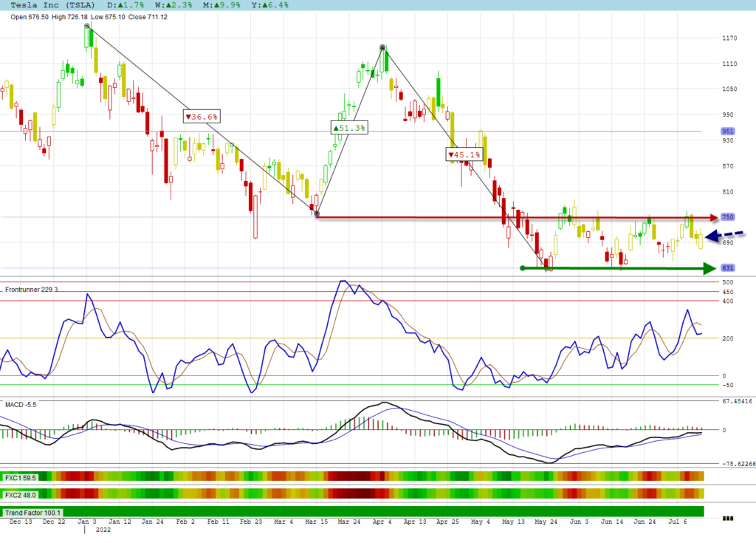The width and height of the screenshot is (756, 543).
Task: Click the Jul 6 date label
Action: (677, 522)
